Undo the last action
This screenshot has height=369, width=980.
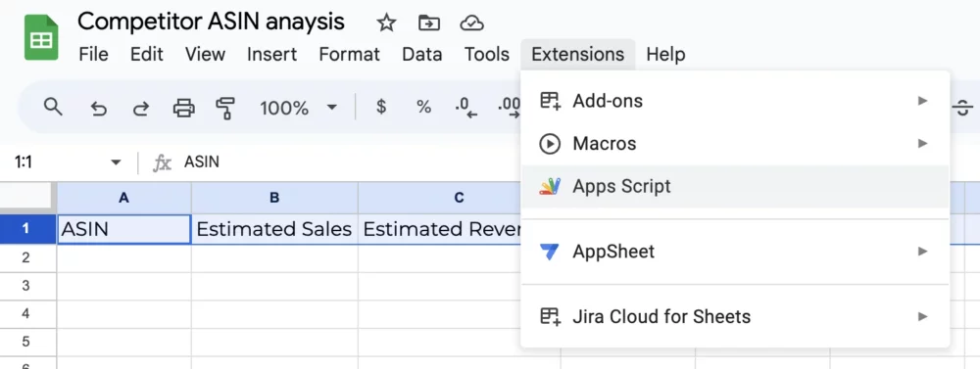pyautogui.click(x=98, y=109)
